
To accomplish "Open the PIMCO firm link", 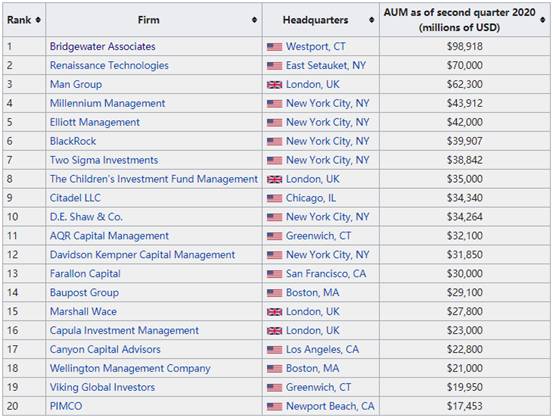I will click(66, 406).
